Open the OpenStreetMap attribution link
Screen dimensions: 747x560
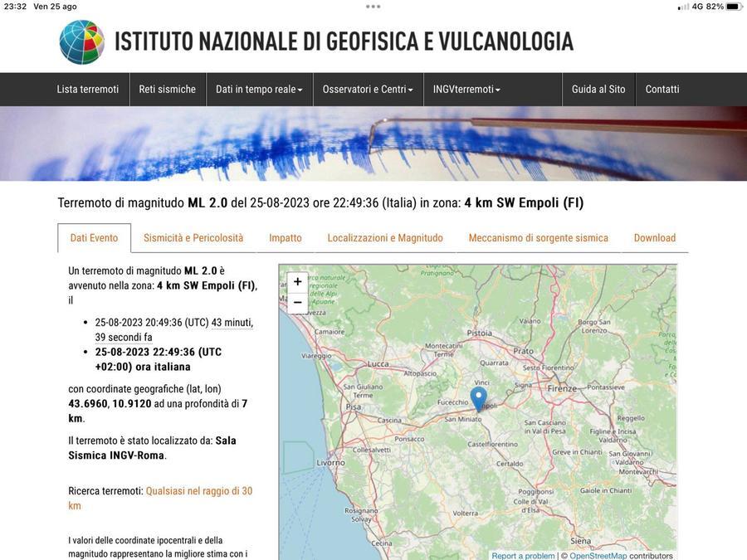598,555
